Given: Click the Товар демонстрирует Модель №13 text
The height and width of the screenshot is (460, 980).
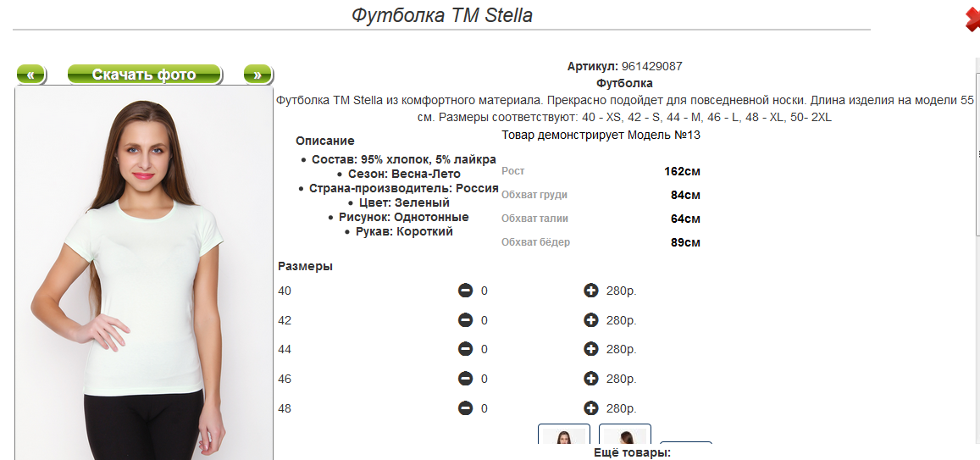Looking at the screenshot, I should (x=601, y=135).
